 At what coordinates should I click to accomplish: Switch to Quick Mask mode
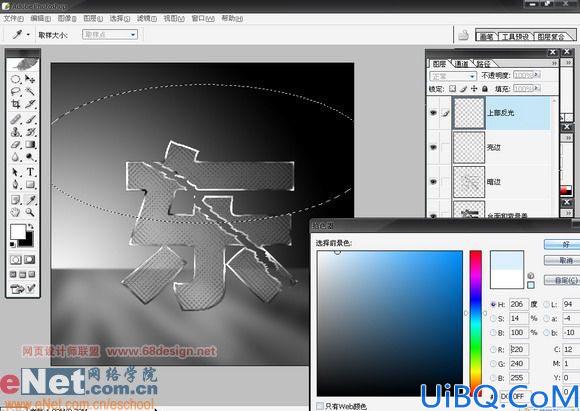pos(30,260)
